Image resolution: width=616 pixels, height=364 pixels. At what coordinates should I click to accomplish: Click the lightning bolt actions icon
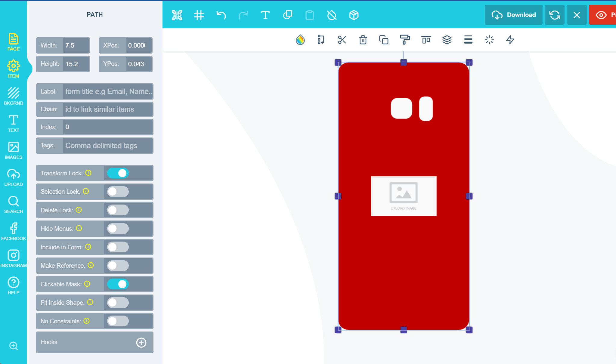tap(510, 40)
